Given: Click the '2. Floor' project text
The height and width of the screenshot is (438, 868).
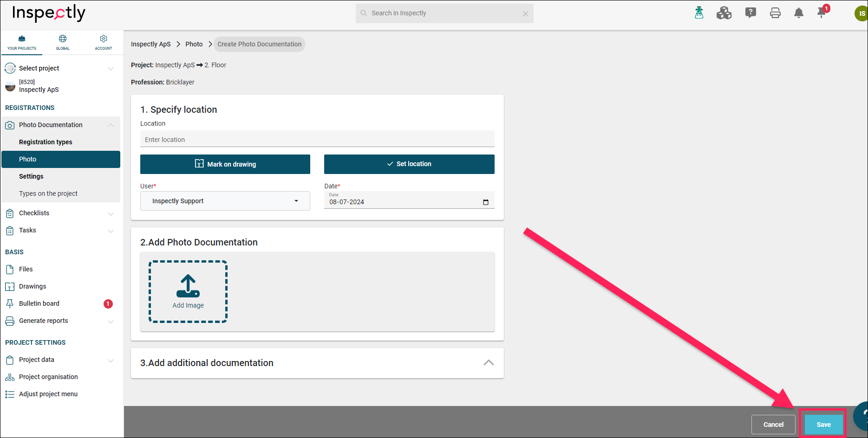Looking at the screenshot, I should (x=215, y=65).
